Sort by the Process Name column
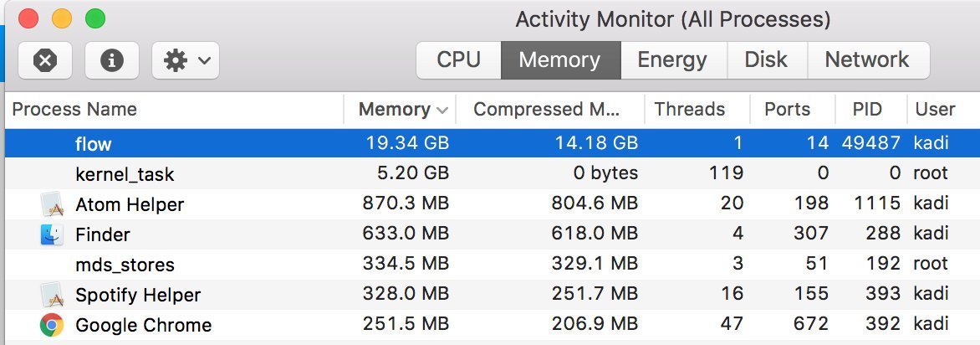980x345 pixels. coord(74,110)
